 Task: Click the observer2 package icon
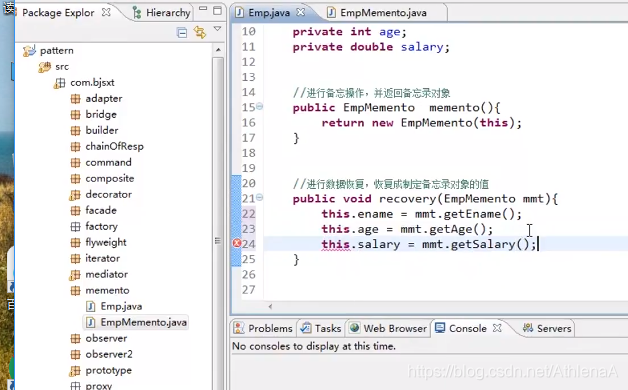point(75,355)
